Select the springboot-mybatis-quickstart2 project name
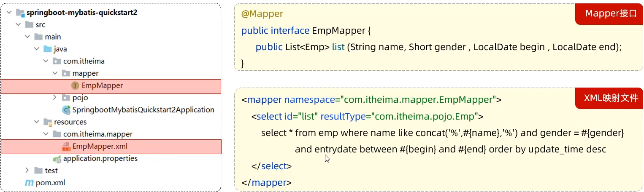Screen dimensions: 644x192 coord(82,13)
